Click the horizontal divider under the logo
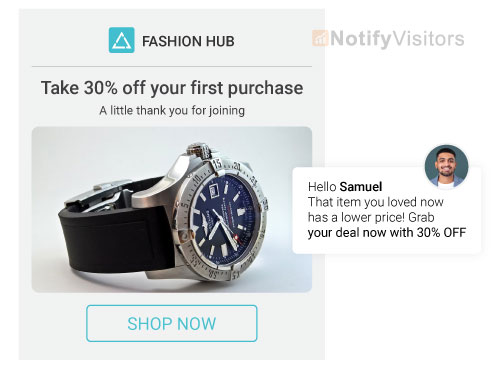This screenshot has height=369, width=500. 172,67
